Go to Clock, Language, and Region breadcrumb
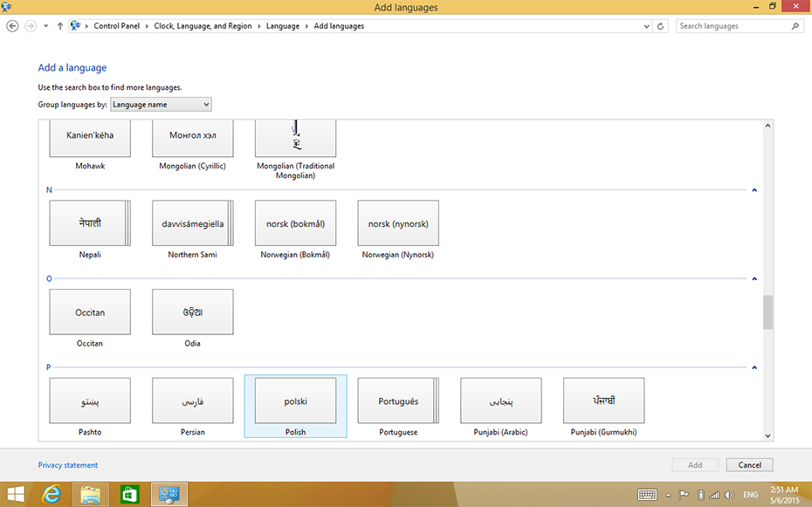The image size is (812, 507). 203,26
